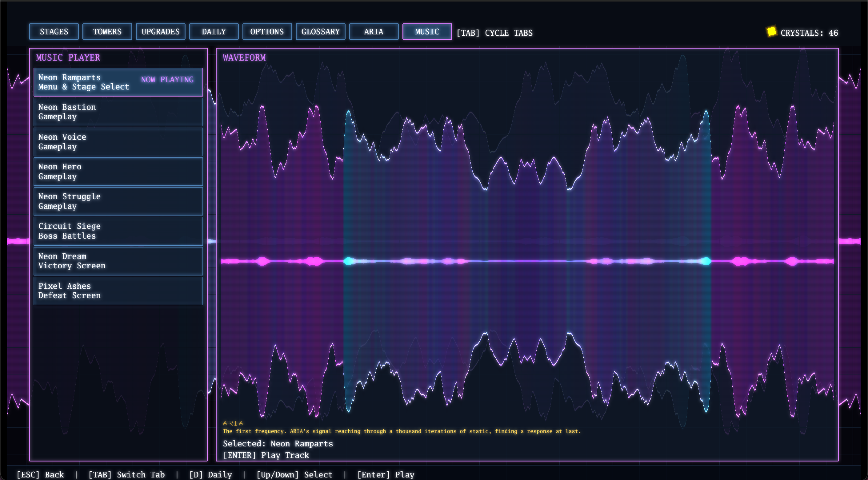Image resolution: width=868 pixels, height=480 pixels.
Task: Select Neon Dream victory screen track
Action: point(118,261)
